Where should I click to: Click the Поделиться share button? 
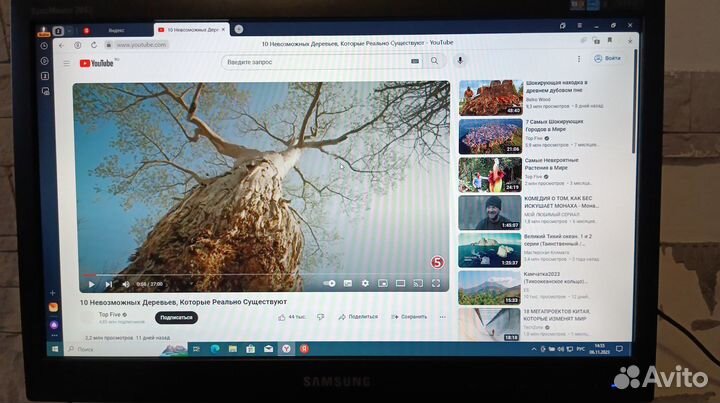[358, 317]
